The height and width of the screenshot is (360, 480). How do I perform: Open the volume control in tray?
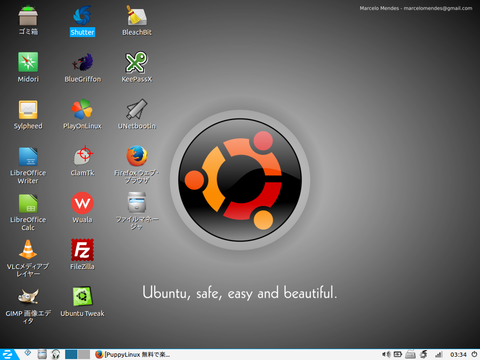[x=386, y=354]
